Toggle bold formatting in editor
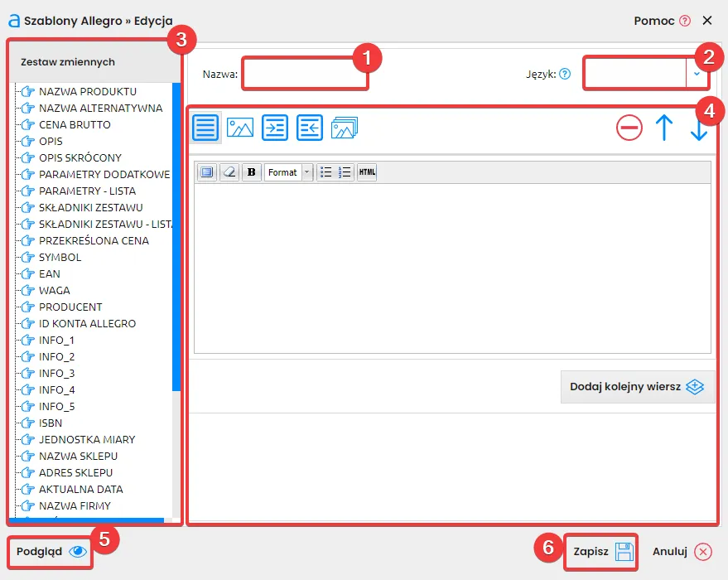The width and height of the screenshot is (728, 580). (x=252, y=172)
